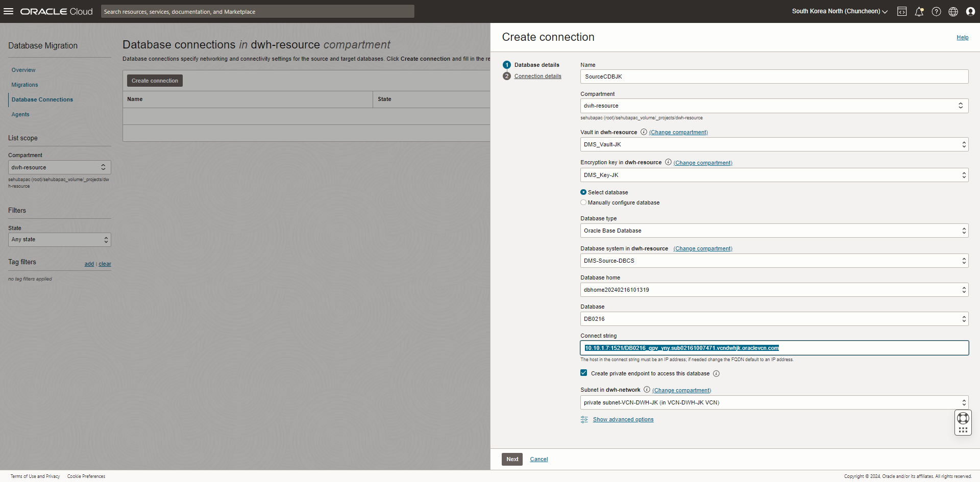Click add tag filter link
The height and width of the screenshot is (482, 980).
(x=89, y=264)
